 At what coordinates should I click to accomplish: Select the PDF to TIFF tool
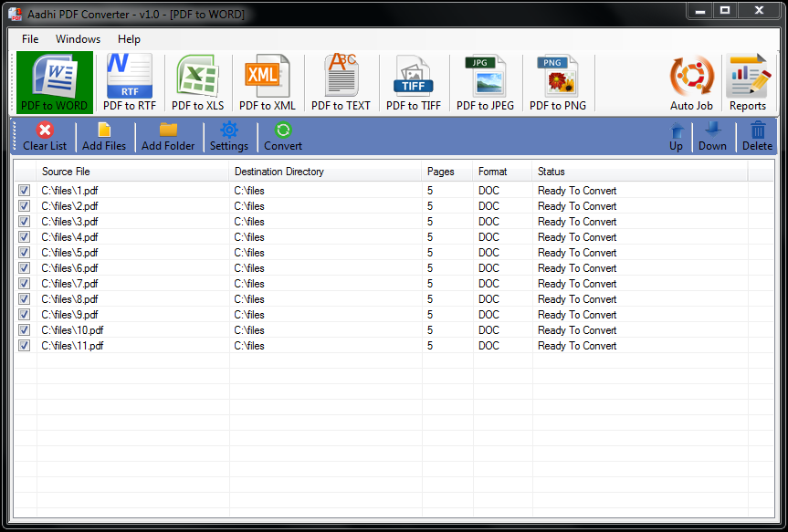(x=413, y=82)
